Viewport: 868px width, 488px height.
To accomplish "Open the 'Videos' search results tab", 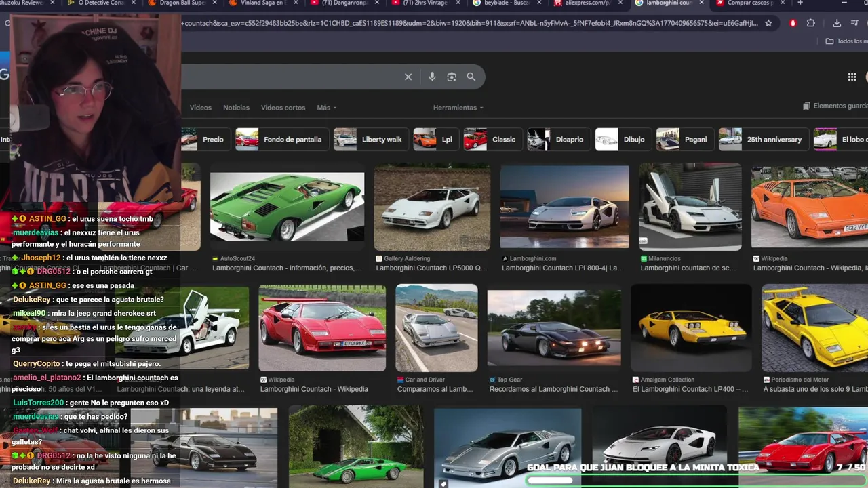I will pos(201,108).
